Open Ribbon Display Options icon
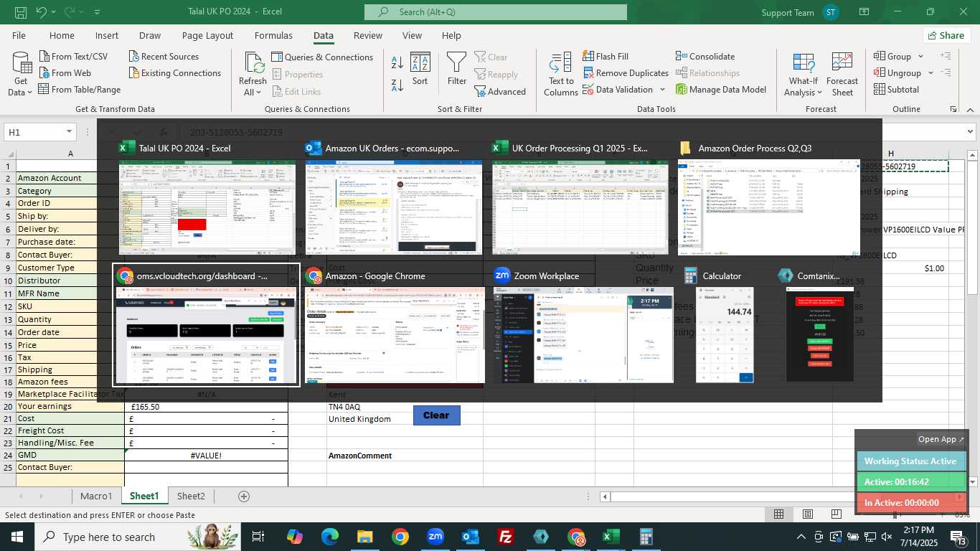 (864, 12)
